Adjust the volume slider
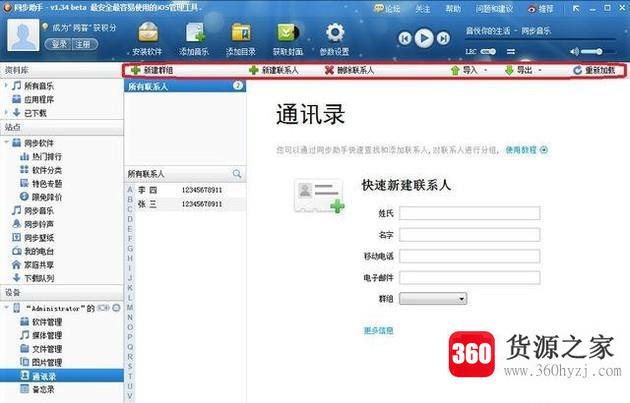The height and width of the screenshot is (403, 630). coord(597,51)
